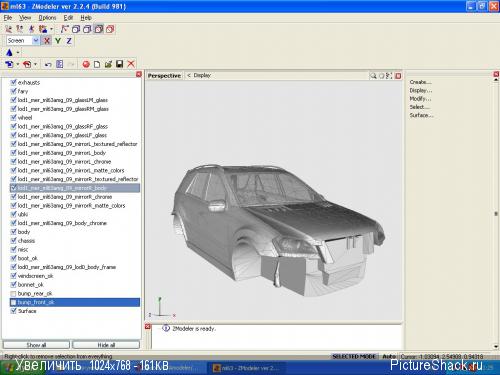Open the File menu

click(8, 18)
